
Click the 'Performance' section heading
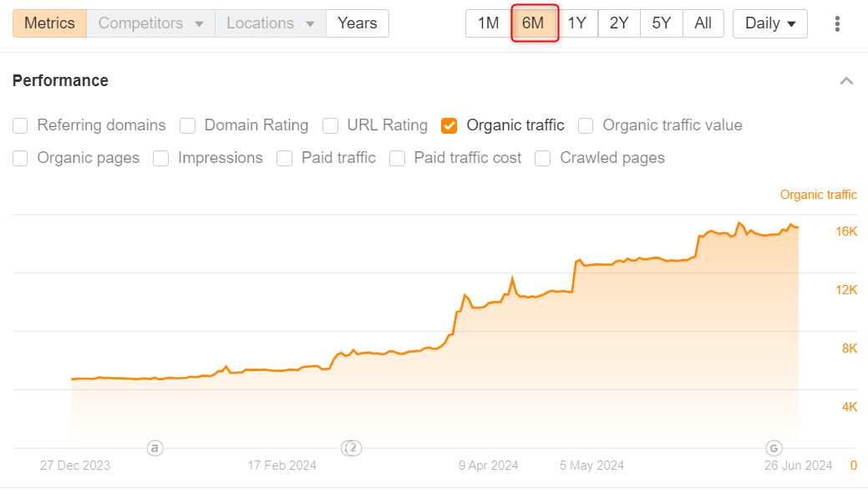60,81
